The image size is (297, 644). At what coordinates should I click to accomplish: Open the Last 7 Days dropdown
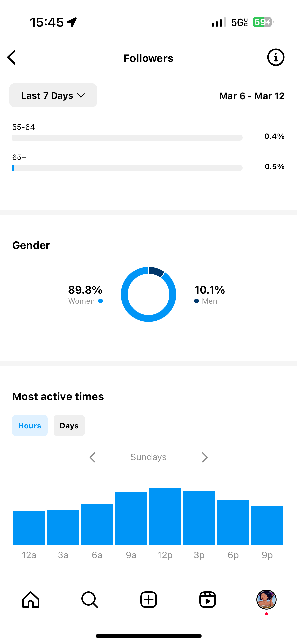click(x=53, y=95)
